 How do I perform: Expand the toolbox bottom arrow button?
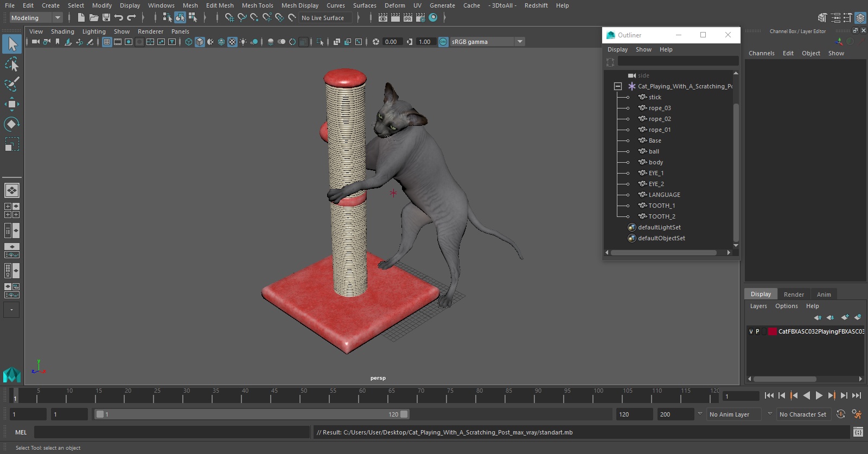click(x=11, y=310)
